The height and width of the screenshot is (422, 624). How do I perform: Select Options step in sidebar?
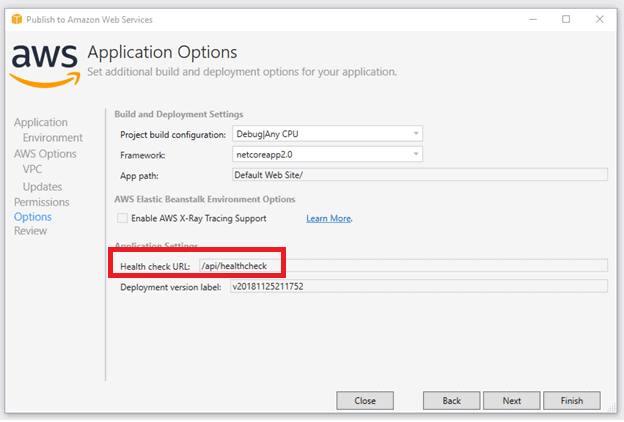pyautogui.click(x=33, y=217)
